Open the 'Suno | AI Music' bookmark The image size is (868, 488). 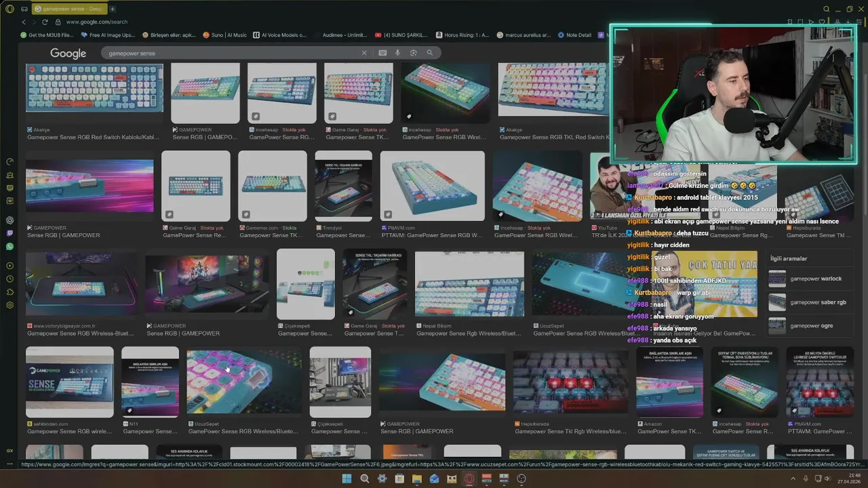tap(224, 35)
